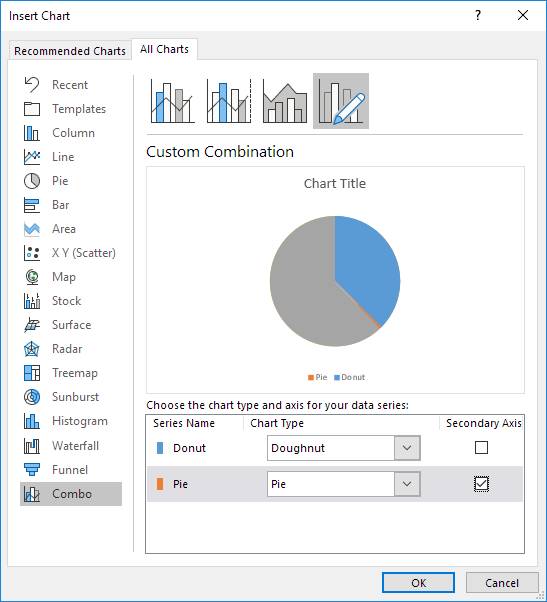This screenshot has width=547, height=602.
Task: Expand chart type dropdown for Donut series
Action: coord(407,448)
